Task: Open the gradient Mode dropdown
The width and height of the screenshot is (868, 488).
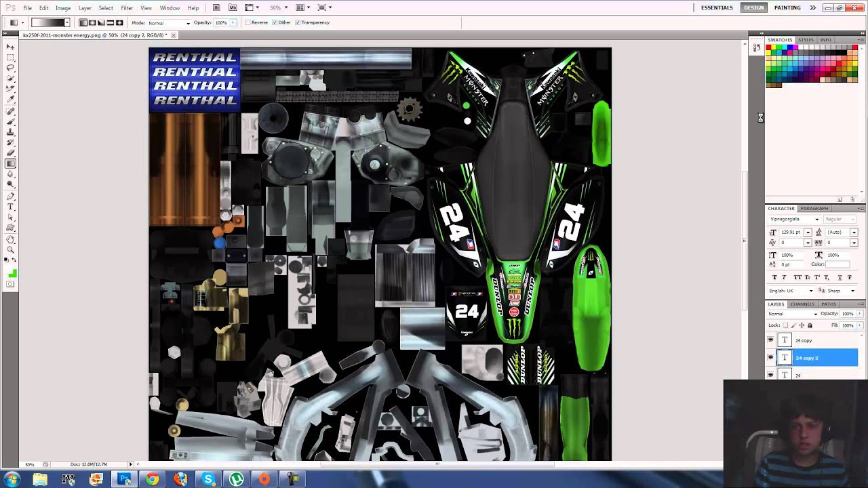Action: point(169,23)
